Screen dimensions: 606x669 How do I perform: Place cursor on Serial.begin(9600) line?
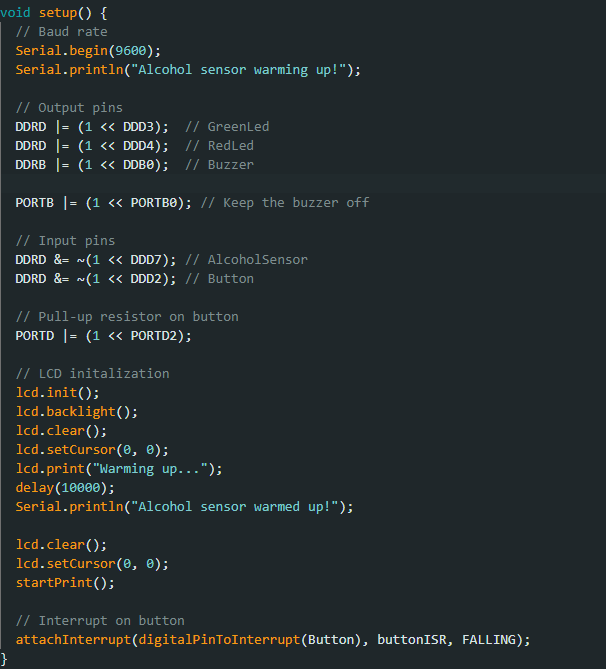tap(88, 51)
